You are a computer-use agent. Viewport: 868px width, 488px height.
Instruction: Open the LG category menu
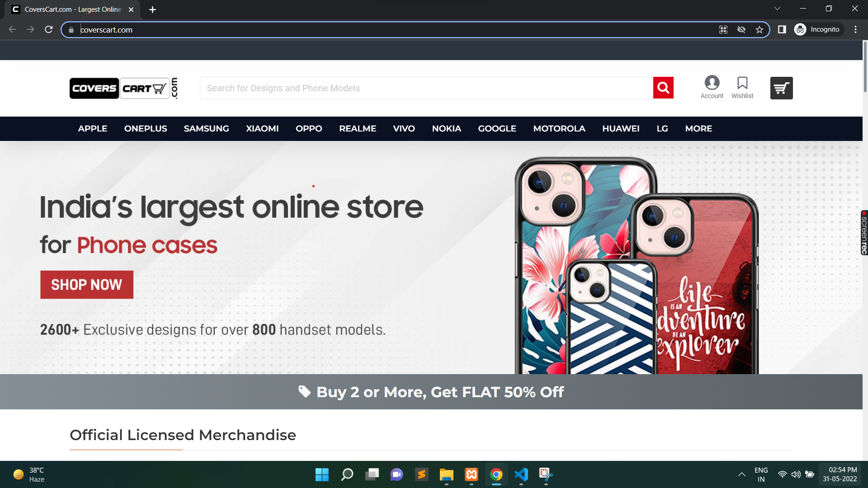click(x=662, y=129)
